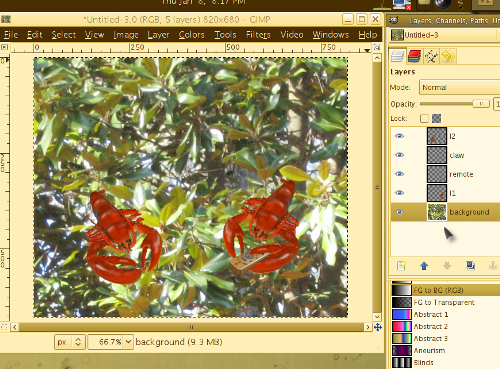Open the Colors menu

tap(191, 35)
